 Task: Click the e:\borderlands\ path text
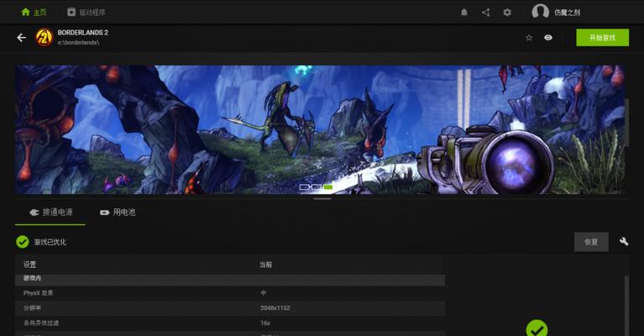pyautogui.click(x=78, y=42)
